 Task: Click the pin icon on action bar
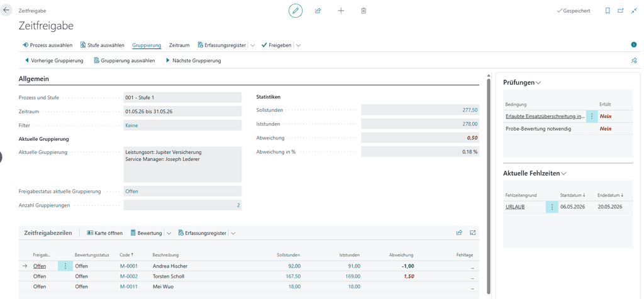634,61
